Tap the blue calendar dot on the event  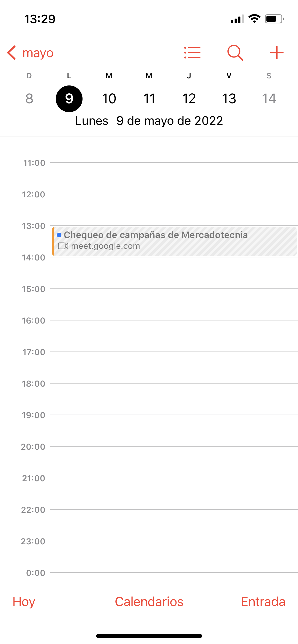(59, 235)
